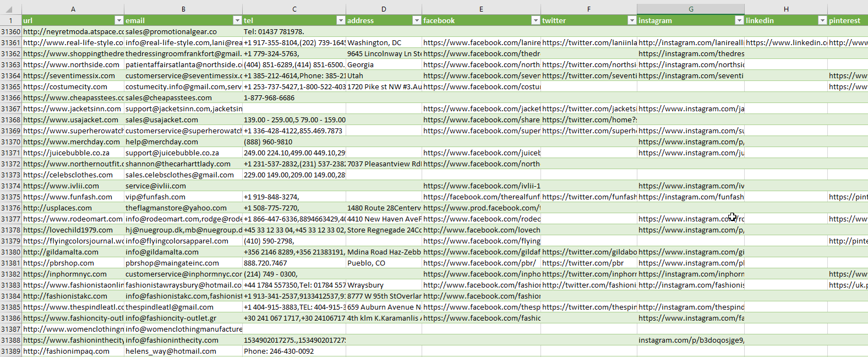Select cell 'https://pbrshop.com'

73,263
